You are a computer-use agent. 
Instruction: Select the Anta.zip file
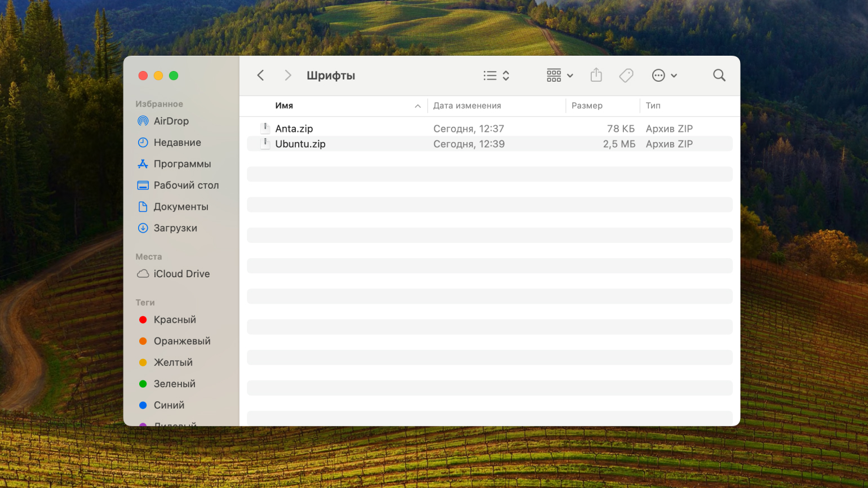pyautogui.click(x=294, y=129)
